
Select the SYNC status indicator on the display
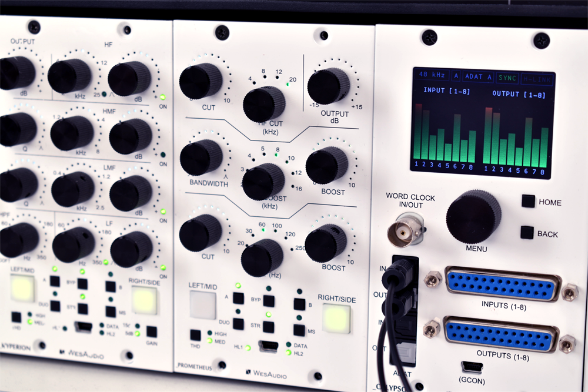507,77
